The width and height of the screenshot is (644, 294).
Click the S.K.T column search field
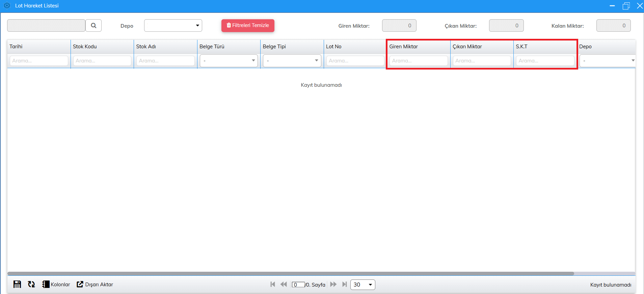point(545,61)
